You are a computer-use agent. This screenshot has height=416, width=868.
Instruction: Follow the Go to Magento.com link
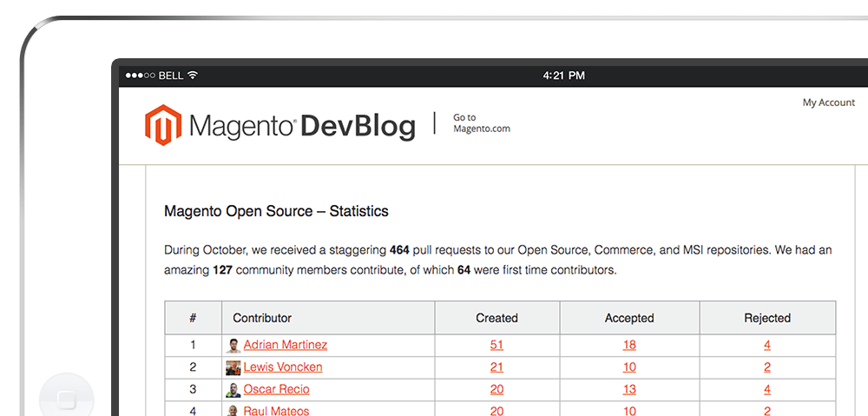coord(481,123)
